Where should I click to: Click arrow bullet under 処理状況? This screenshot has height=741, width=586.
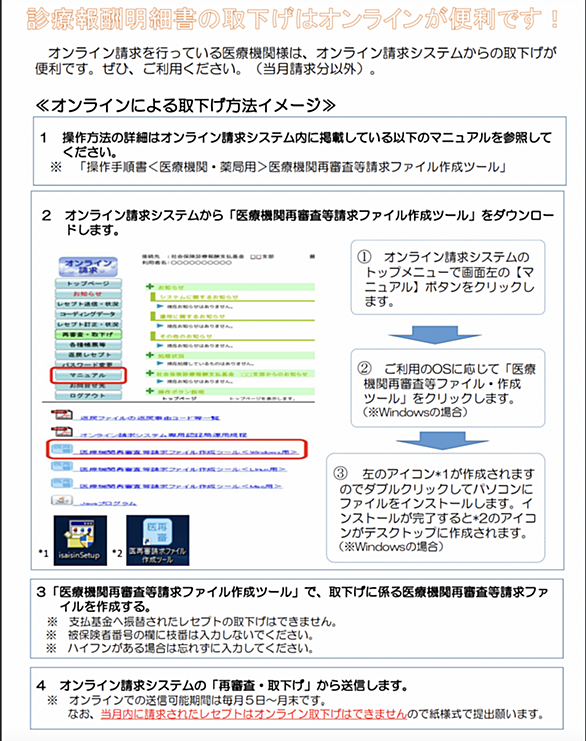(x=160, y=363)
